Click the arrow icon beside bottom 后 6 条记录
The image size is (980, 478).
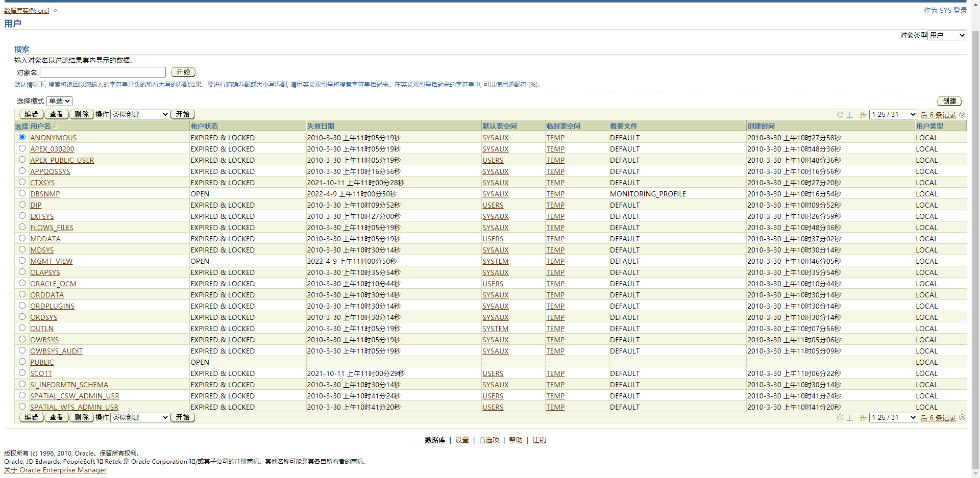pos(963,417)
